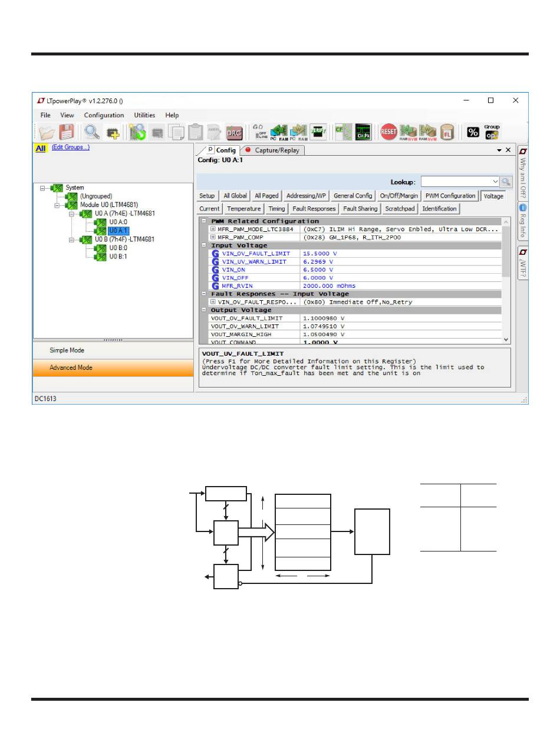
Task: Click the U0 A:0 chip icon
Action: point(100,222)
